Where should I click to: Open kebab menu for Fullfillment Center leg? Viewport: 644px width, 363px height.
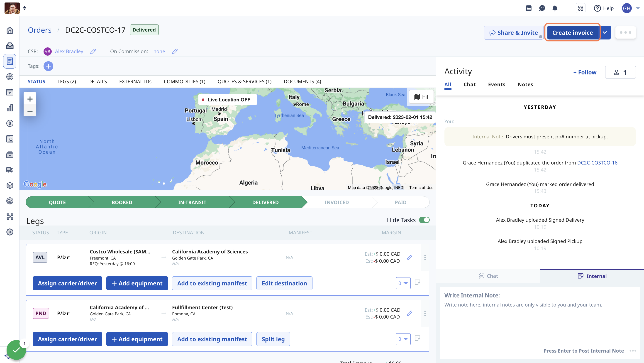425,313
